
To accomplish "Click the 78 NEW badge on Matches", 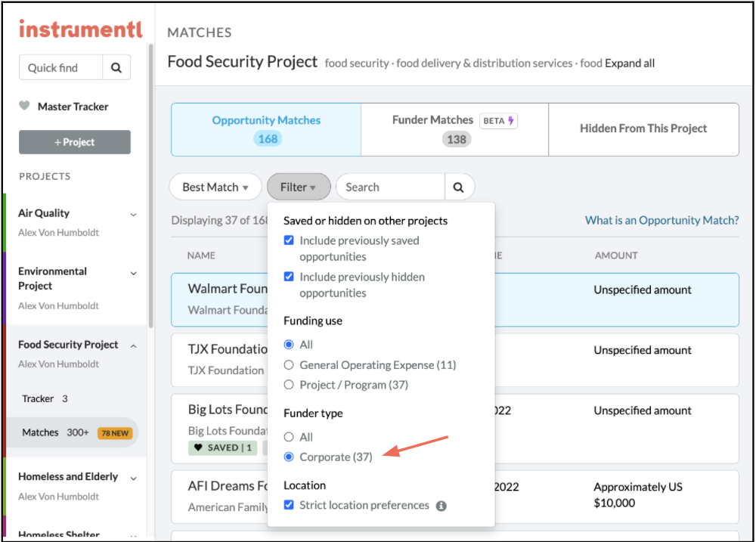I will click(x=115, y=433).
